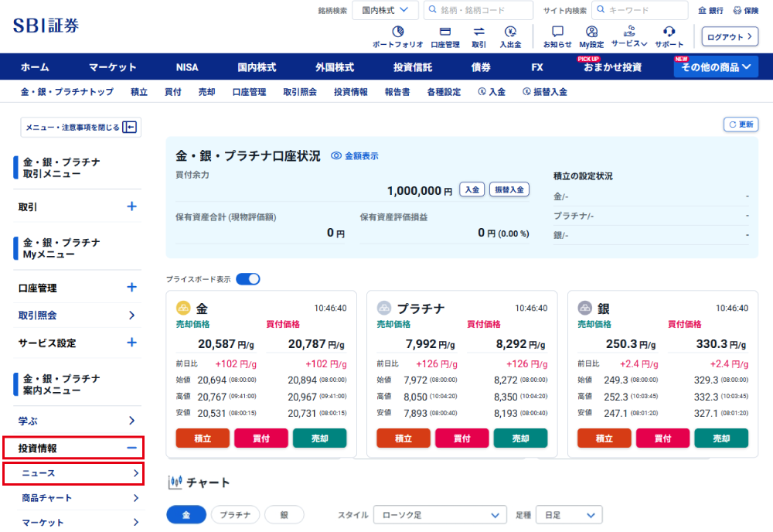Click the 入出金 yen icon
Screen dimensions: 773x532
tap(510, 32)
